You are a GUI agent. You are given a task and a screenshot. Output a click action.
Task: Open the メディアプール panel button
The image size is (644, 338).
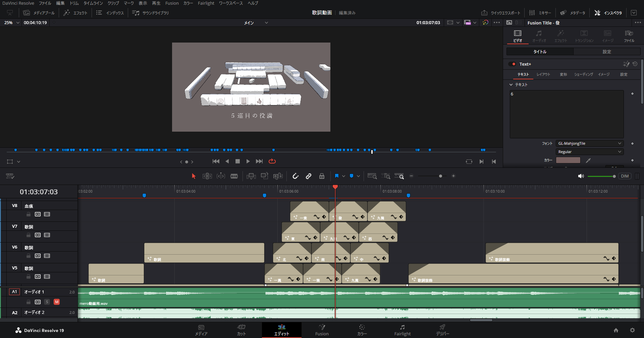point(39,13)
